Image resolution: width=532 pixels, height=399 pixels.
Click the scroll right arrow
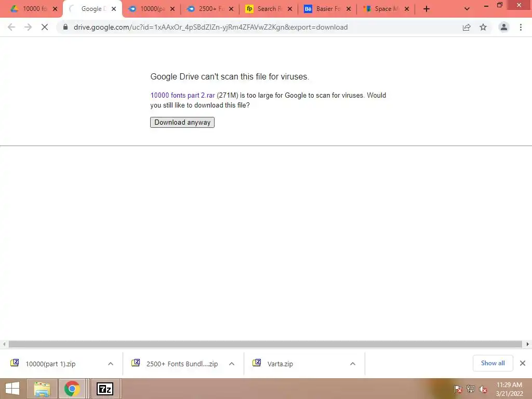[528, 344]
